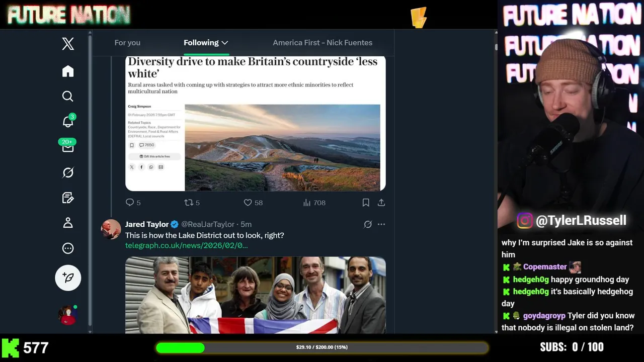Click the Diversity drive article headline
The height and width of the screenshot is (362, 644).
[253, 67]
